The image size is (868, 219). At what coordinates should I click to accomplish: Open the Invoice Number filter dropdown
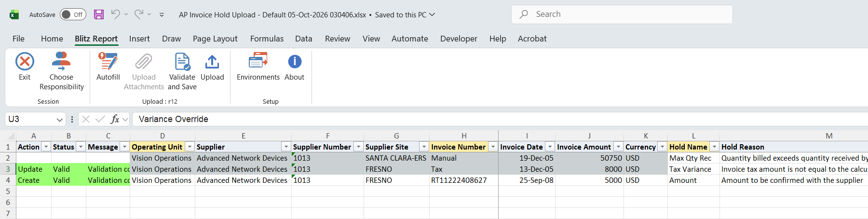tap(493, 147)
